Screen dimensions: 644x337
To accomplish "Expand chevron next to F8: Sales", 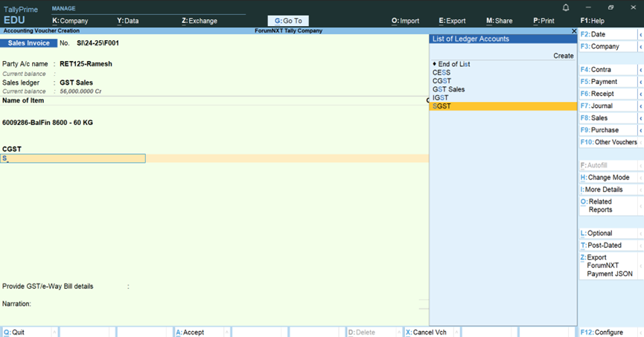I will pyautogui.click(x=641, y=118).
